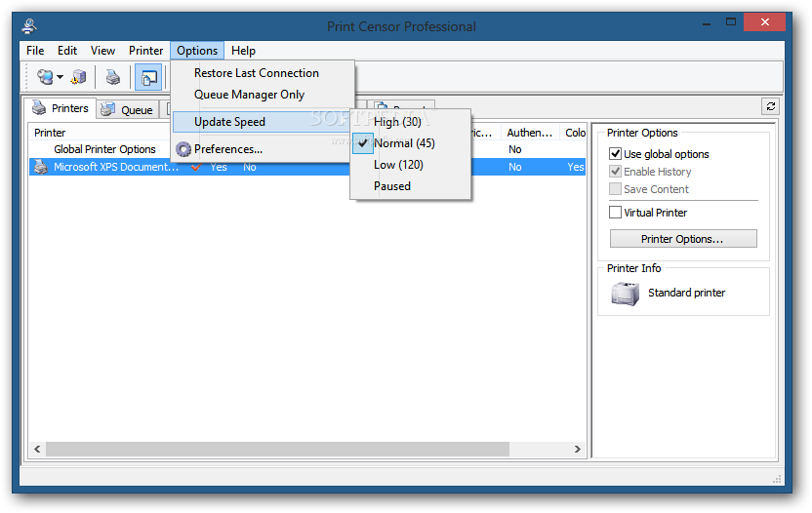
Task: Set update speed to High (30)
Action: tap(397, 122)
